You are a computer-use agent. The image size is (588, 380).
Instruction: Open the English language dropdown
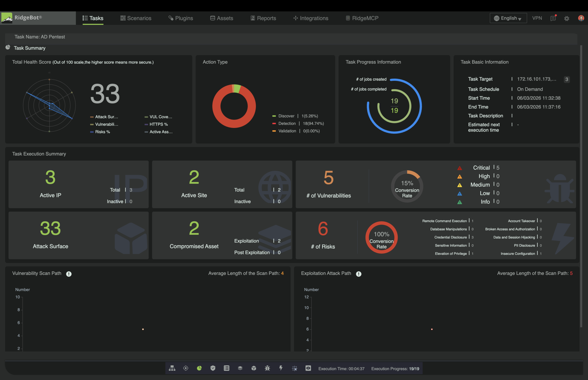[508, 18]
